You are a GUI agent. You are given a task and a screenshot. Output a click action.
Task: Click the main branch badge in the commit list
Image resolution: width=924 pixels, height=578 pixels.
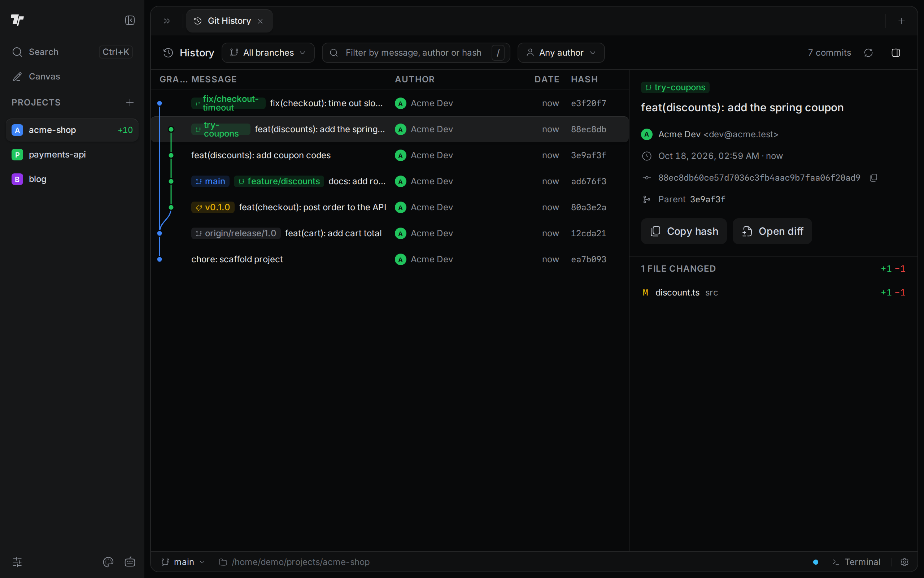point(210,181)
